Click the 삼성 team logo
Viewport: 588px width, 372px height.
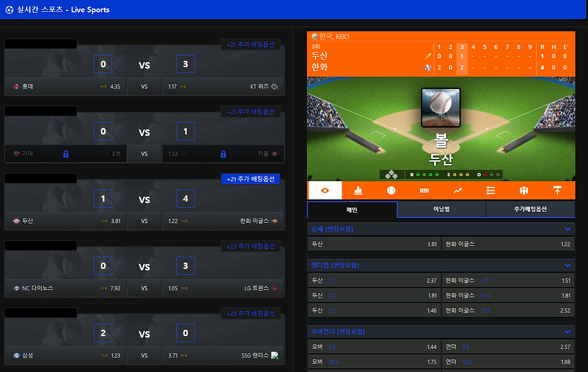pos(16,356)
